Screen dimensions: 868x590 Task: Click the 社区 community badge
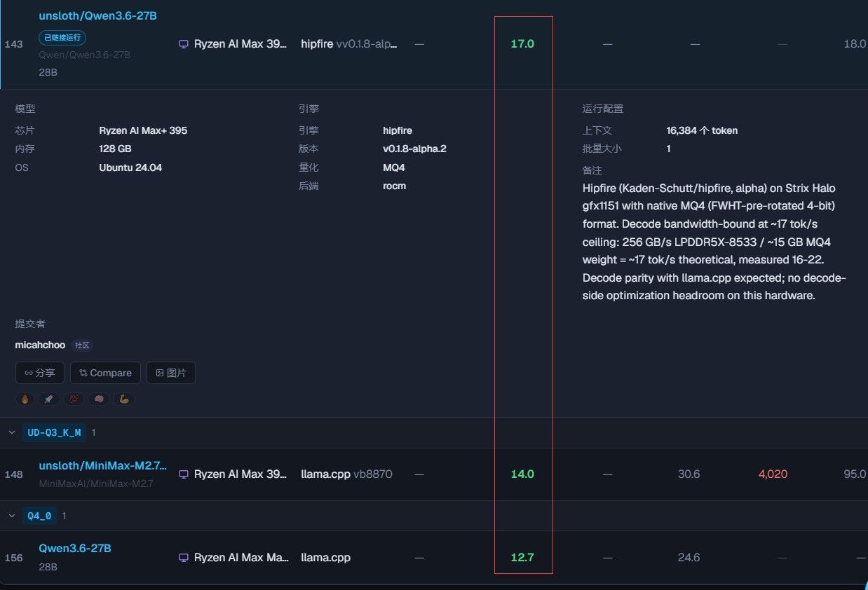tap(83, 345)
